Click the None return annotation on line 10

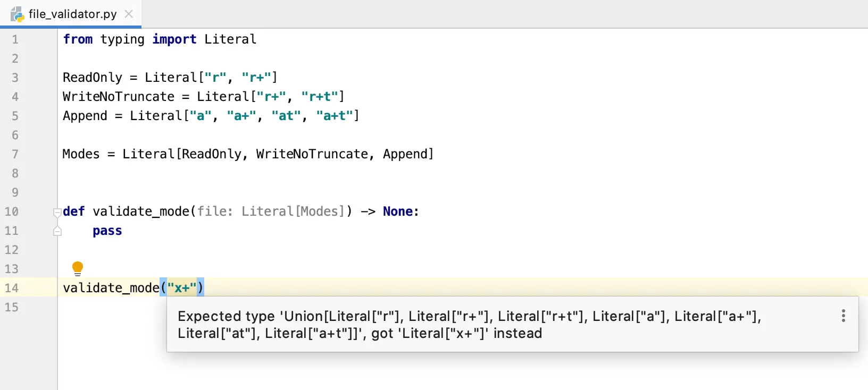click(398, 211)
